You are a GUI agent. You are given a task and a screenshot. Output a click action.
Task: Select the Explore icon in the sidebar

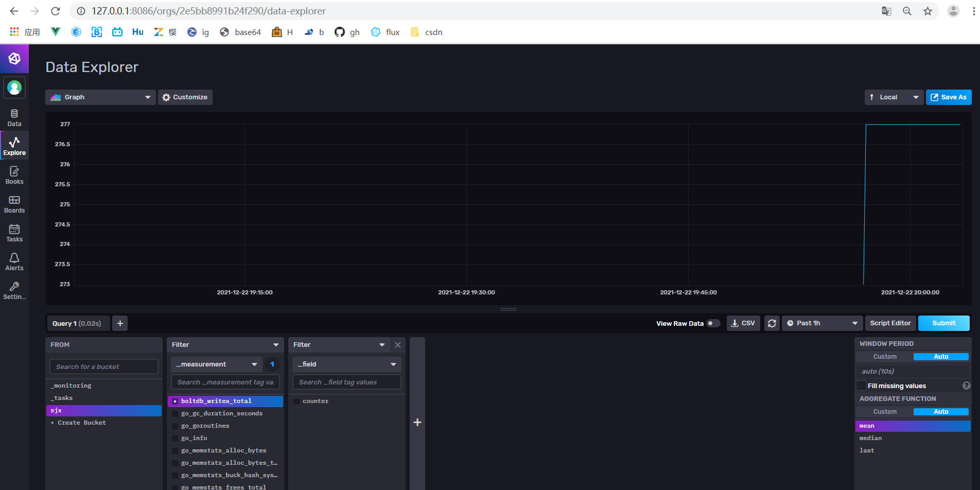[x=14, y=145]
